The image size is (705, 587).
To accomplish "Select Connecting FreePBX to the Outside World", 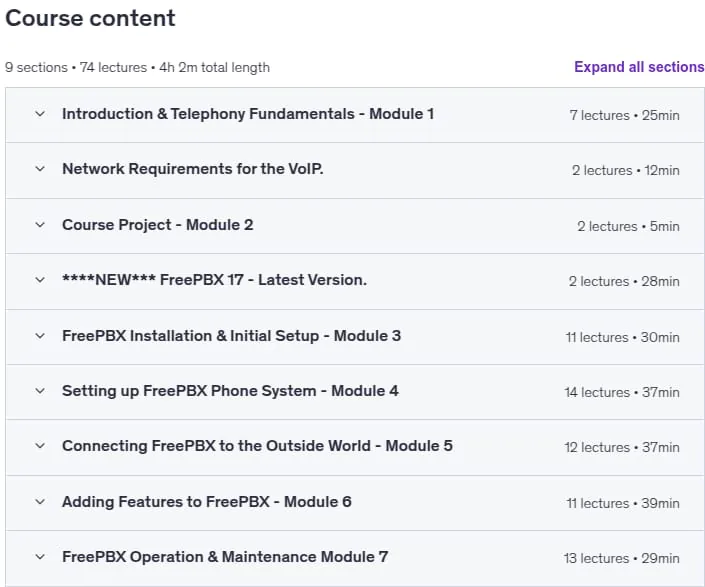I will 257,446.
